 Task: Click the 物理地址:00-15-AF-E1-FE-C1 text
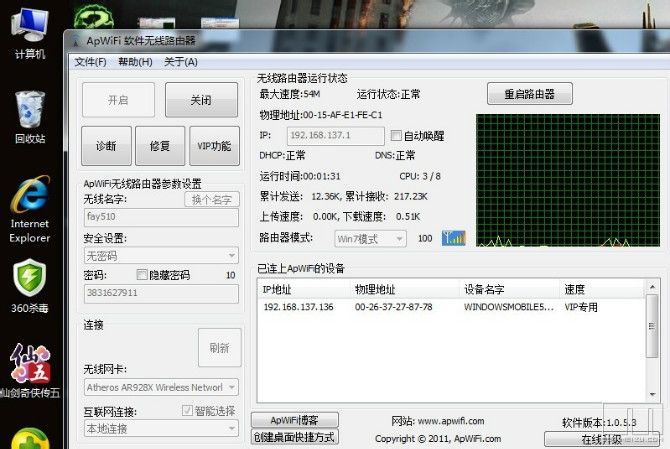pos(321,115)
